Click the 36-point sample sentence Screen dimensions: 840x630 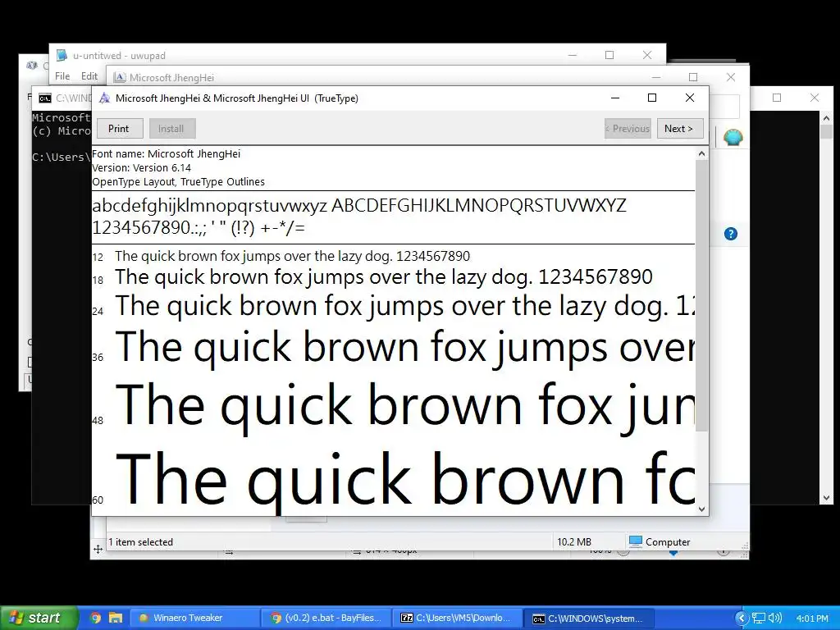pyautogui.click(x=405, y=348)
